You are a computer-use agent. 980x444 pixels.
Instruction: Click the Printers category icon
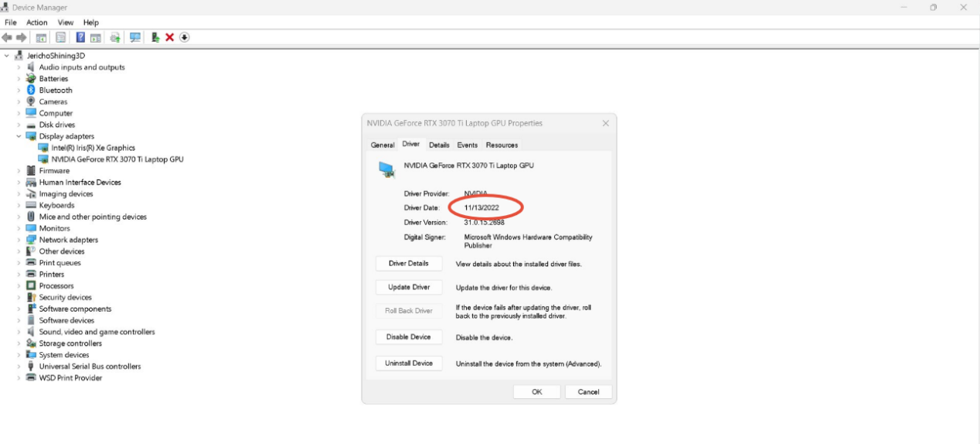click(x=31, y=274)
